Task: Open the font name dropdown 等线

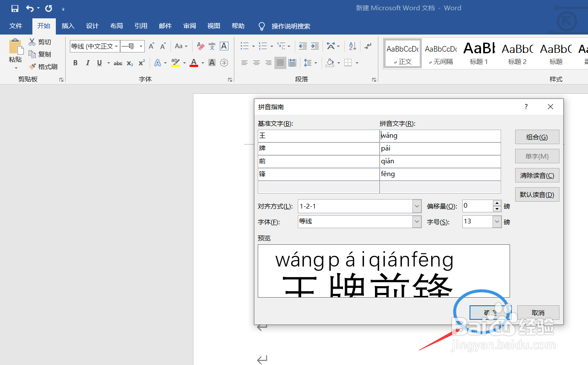Action: coord(117,46)
